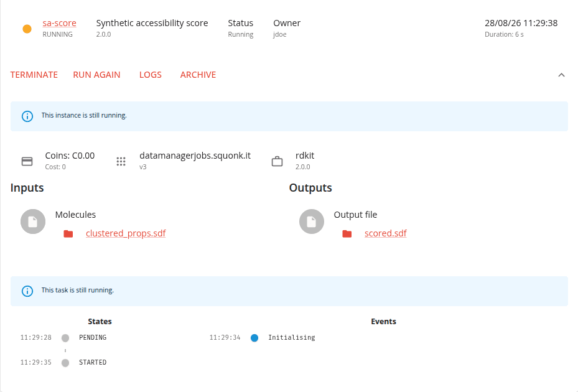This screenshot has height=392, width=578.
Task: Click the orange running status indicator dot
Action: tap(27, 29)
